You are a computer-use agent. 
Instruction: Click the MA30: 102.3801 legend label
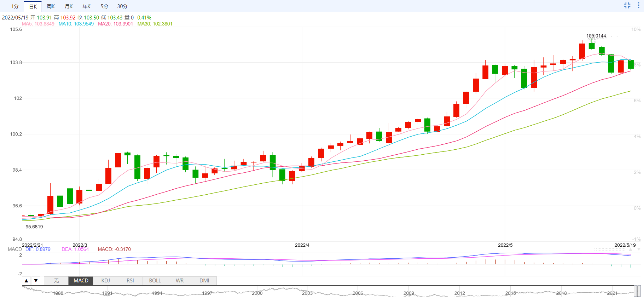(x=155, y=24)
